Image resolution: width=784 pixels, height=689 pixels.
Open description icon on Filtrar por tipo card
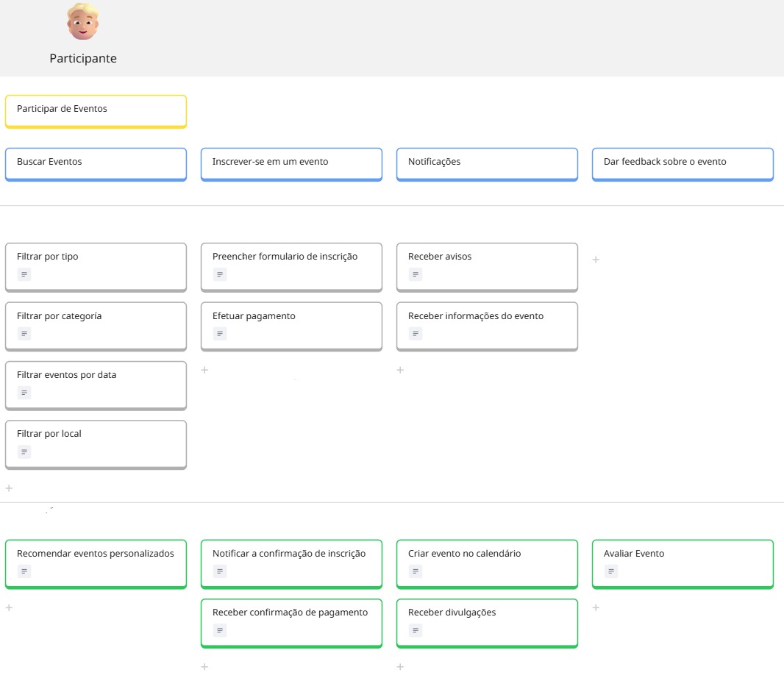click(x=24, y=275)
